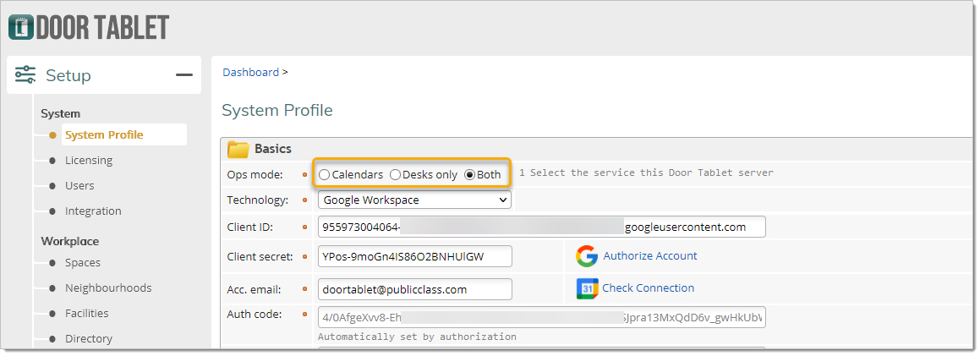Click into the Acc. email field

415,289
